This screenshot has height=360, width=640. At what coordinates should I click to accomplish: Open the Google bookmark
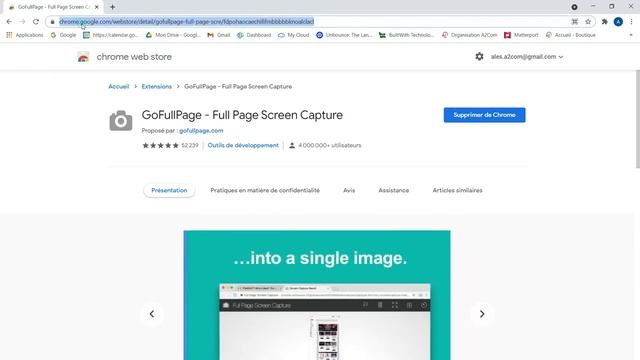[63, 35]
